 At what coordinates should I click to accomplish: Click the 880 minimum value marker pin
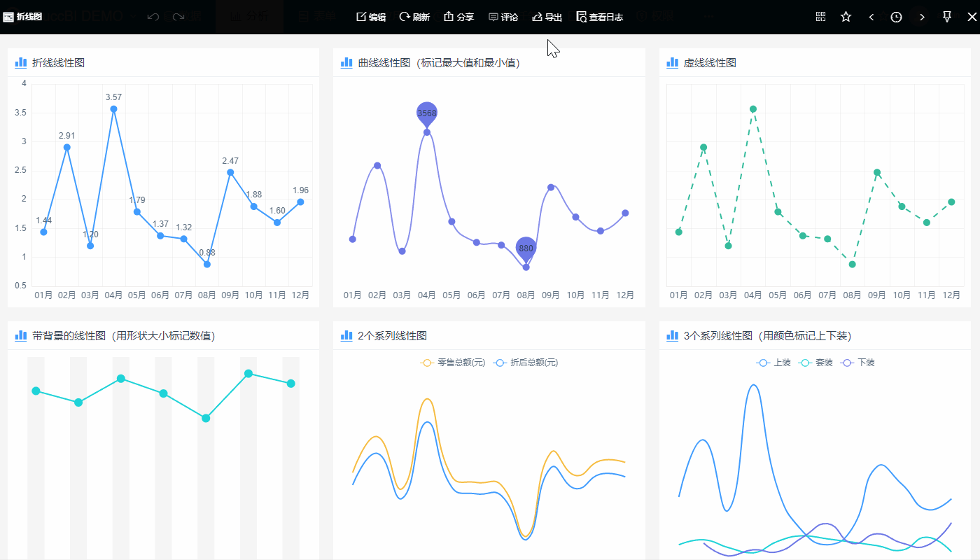(526, 248)
